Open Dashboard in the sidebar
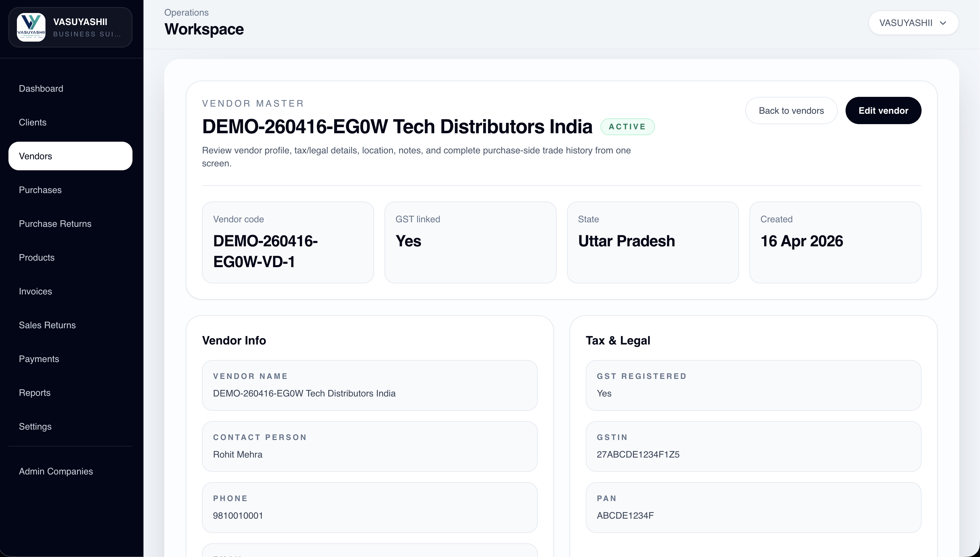The width and height of the screenshot is (980, 557). [x=70, y=88]
